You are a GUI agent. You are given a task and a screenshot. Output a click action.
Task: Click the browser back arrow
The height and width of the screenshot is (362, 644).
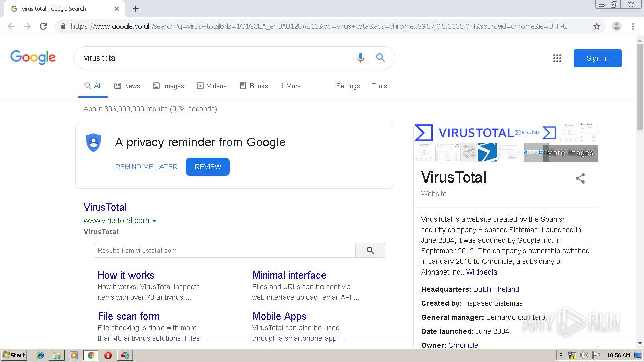pos(11,26)
